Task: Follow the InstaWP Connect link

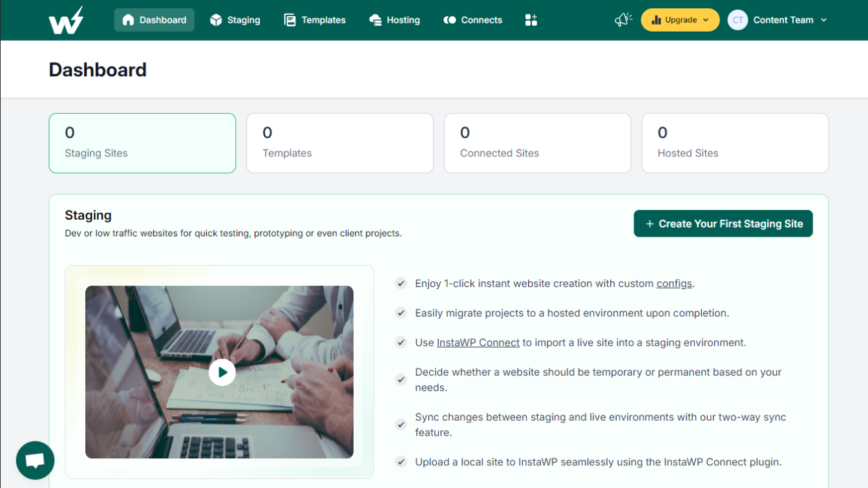Action: pos(478,343)
